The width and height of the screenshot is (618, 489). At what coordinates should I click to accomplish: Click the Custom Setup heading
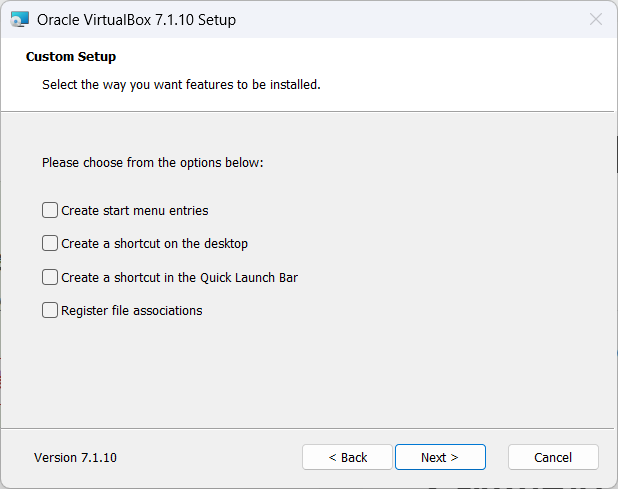click(x=71, y=57)
